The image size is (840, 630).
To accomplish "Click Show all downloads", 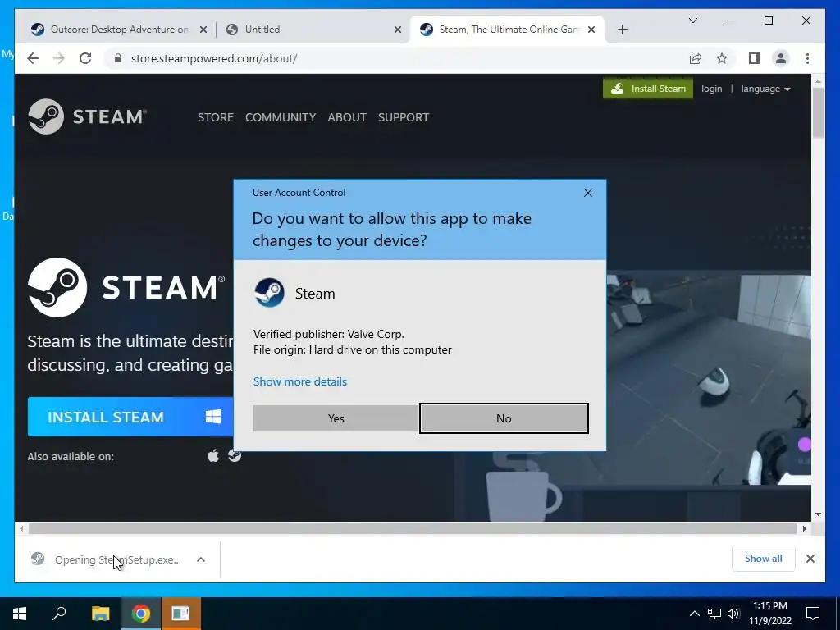I will [764, 559].
